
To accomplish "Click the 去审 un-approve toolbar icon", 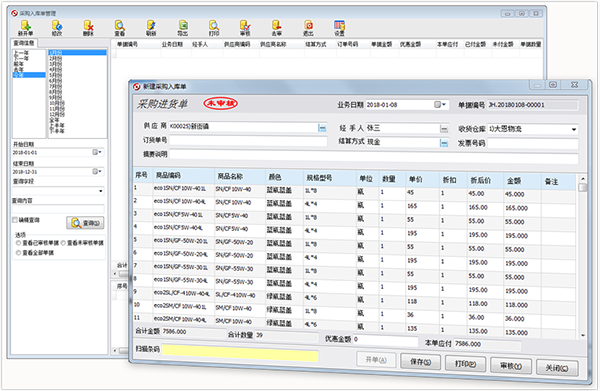I will (x=277, y=28).
